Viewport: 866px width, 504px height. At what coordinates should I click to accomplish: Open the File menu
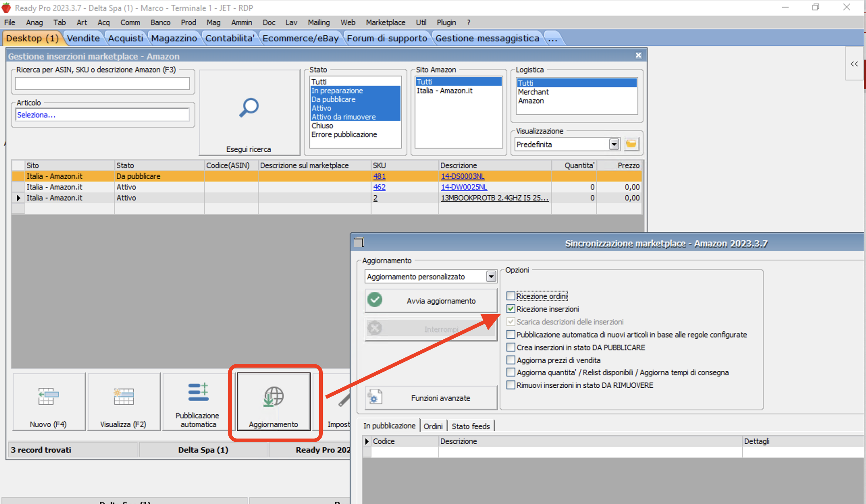point(10,22)
